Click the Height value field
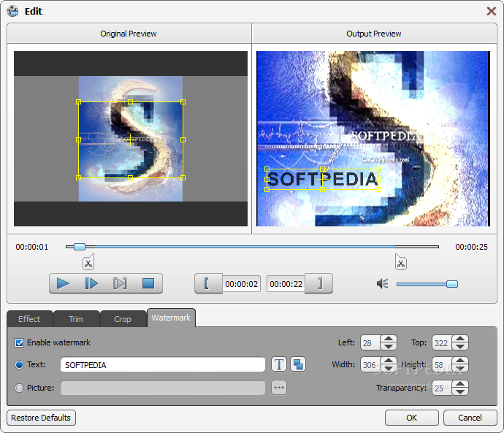 [442, 365]
